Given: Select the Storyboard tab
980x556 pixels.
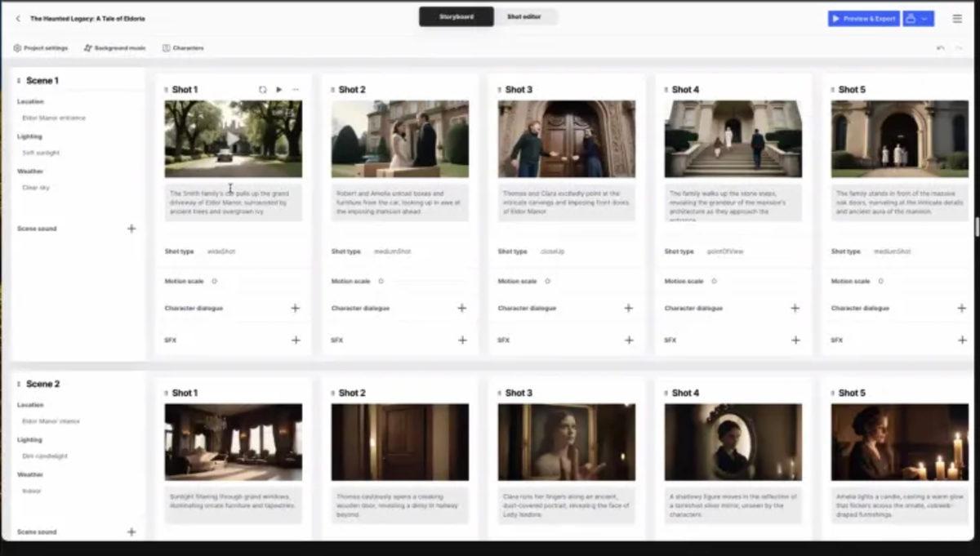Looking at the screenshot, I should 456,16.
